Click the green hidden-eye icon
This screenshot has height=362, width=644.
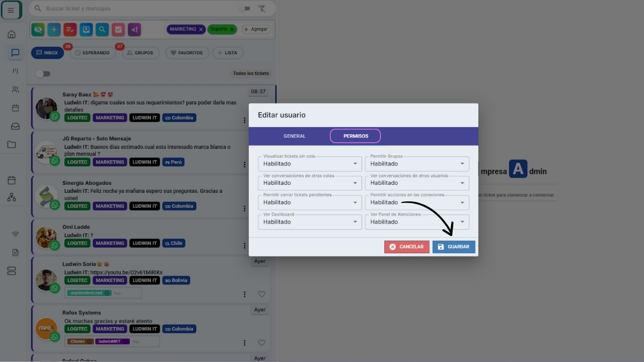[38, 30]
